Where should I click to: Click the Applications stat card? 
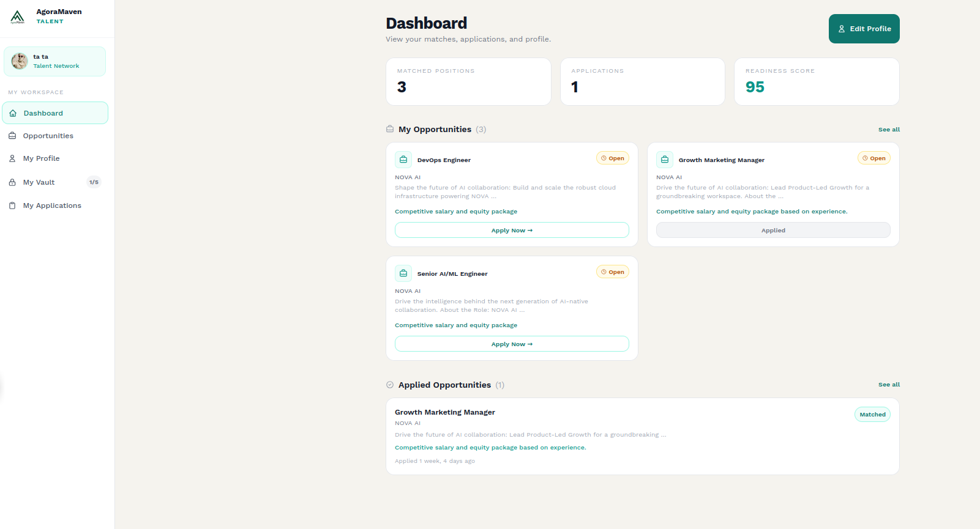tap(643, 81)
